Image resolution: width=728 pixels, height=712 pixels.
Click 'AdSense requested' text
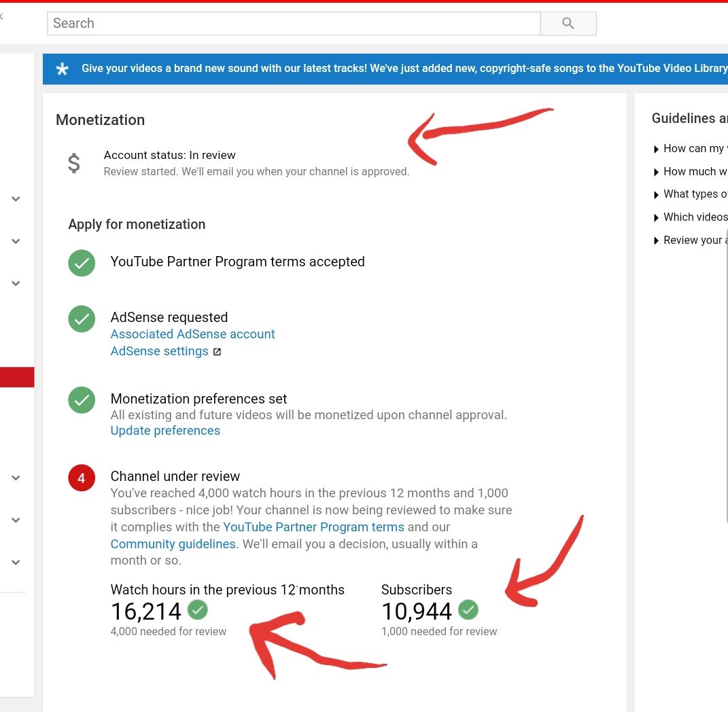169,317
